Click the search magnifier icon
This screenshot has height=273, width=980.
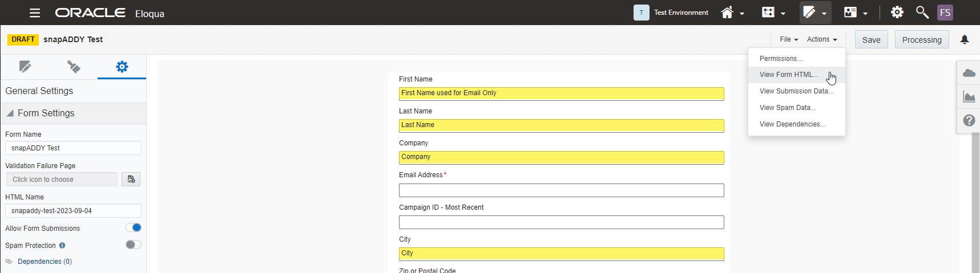[922, 13]
